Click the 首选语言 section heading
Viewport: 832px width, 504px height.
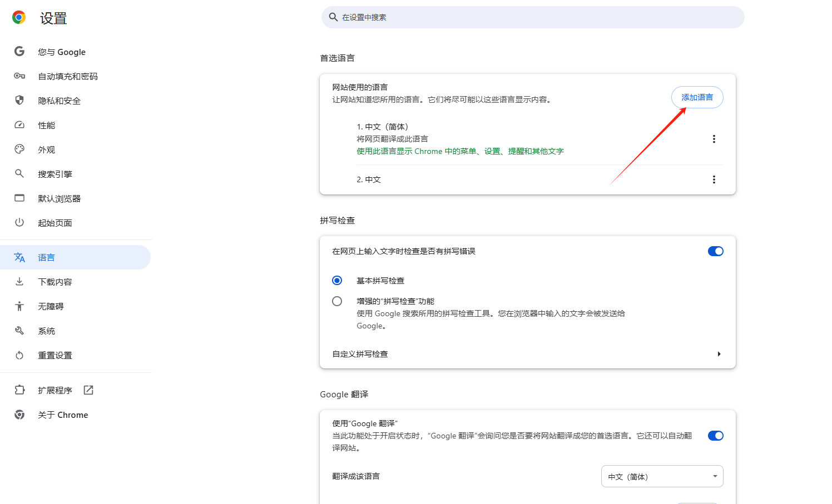(337, 58)
